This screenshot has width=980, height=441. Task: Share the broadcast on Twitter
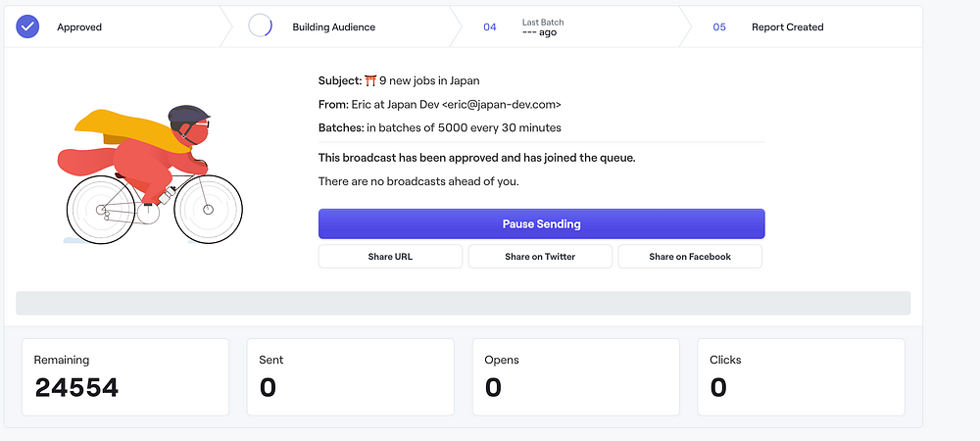pyautogui.click(x=540, y=257)
